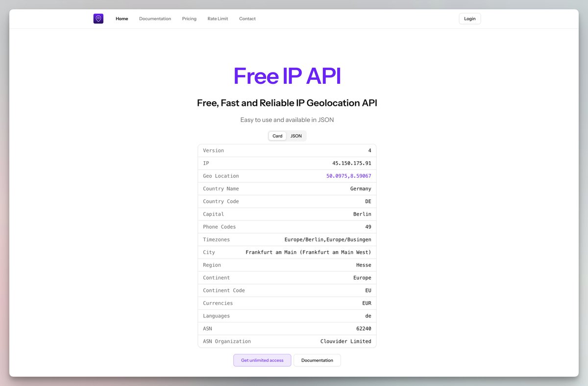Go to the Pricing page
This screenshot has height=386, width=588.
(x=189, y=19)
